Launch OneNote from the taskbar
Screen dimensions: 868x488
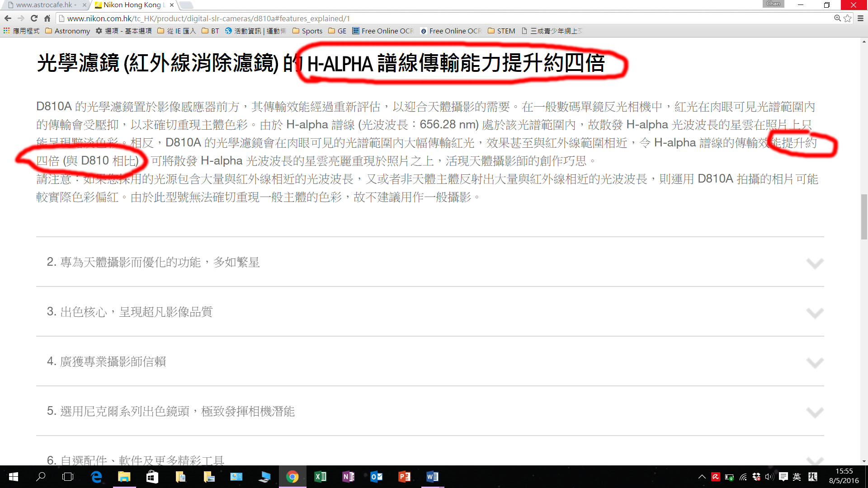349,477
